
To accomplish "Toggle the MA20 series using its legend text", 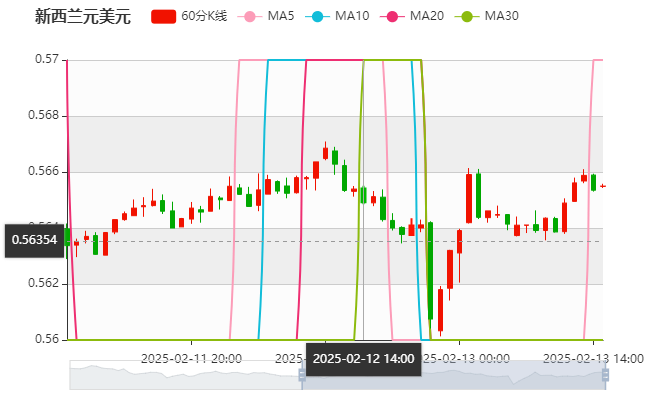I will coord(426,16).
